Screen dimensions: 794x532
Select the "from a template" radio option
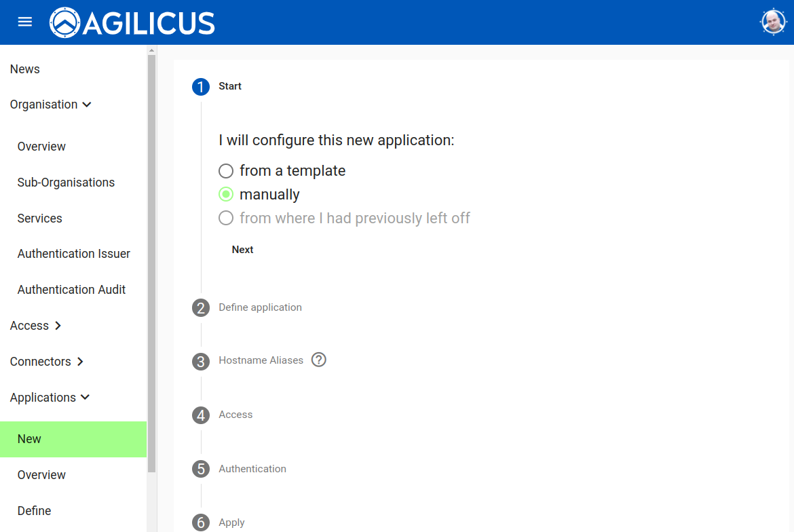[226, 171]
